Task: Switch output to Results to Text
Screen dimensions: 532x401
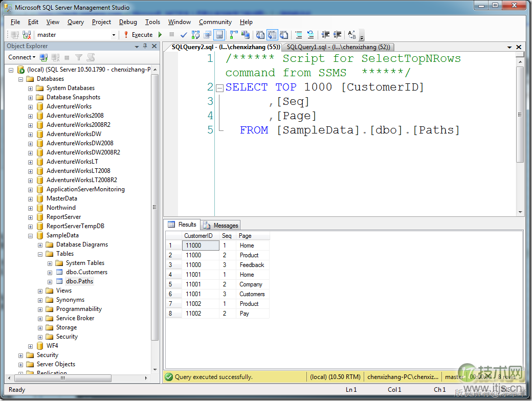Action: coord(260,35)
